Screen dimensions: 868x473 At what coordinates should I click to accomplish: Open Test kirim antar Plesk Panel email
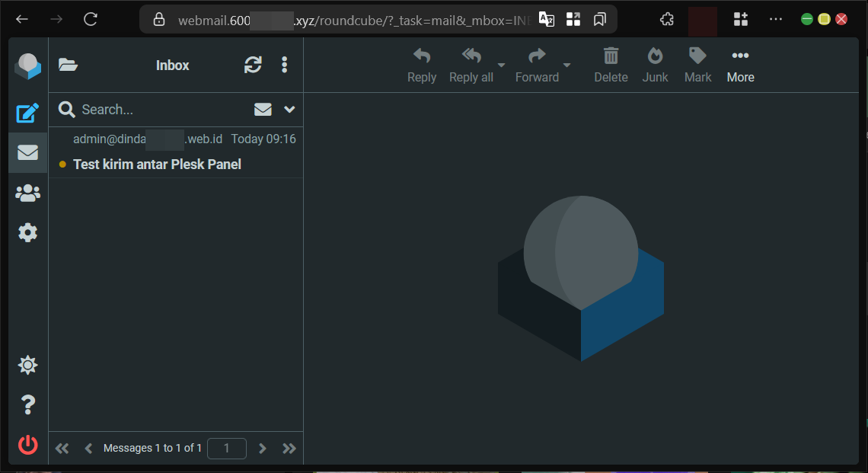point(157,165)
